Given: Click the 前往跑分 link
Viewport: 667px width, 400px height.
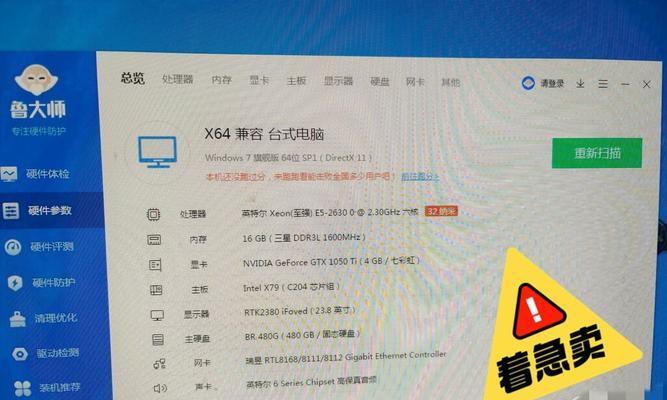Looking at the screenshot, I should (420, 176).
